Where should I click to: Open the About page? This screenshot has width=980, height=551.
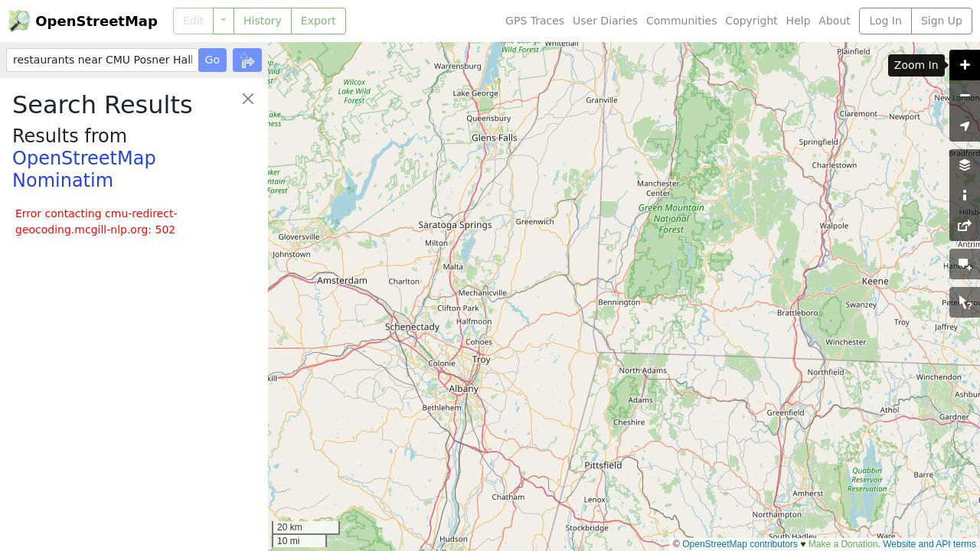coord(835,21)
